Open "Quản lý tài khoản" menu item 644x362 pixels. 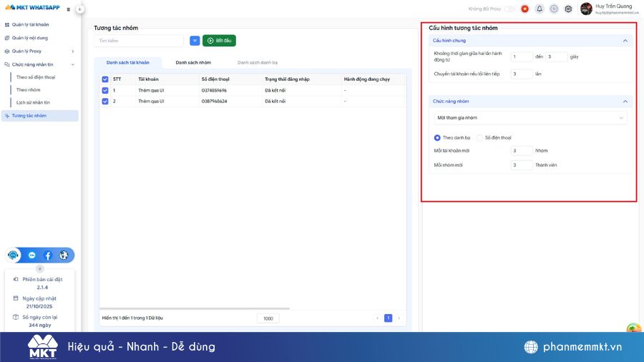(x=30, y=24)
